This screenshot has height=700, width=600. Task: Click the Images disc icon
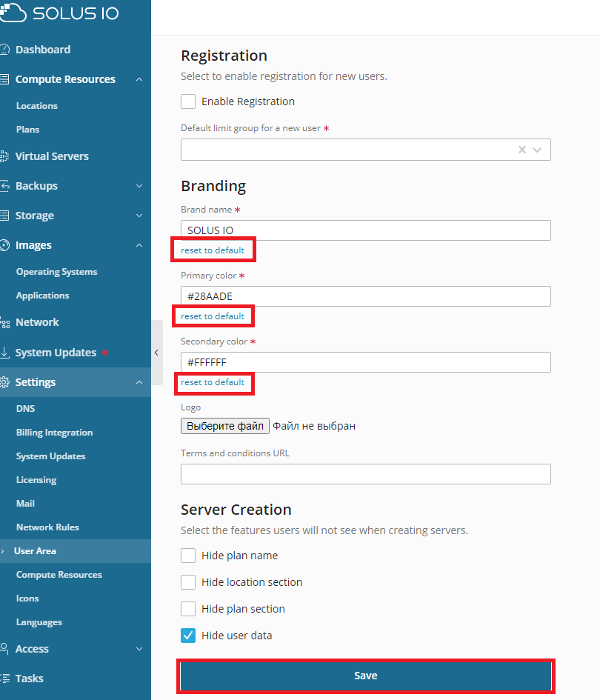(x=4, y=245)
